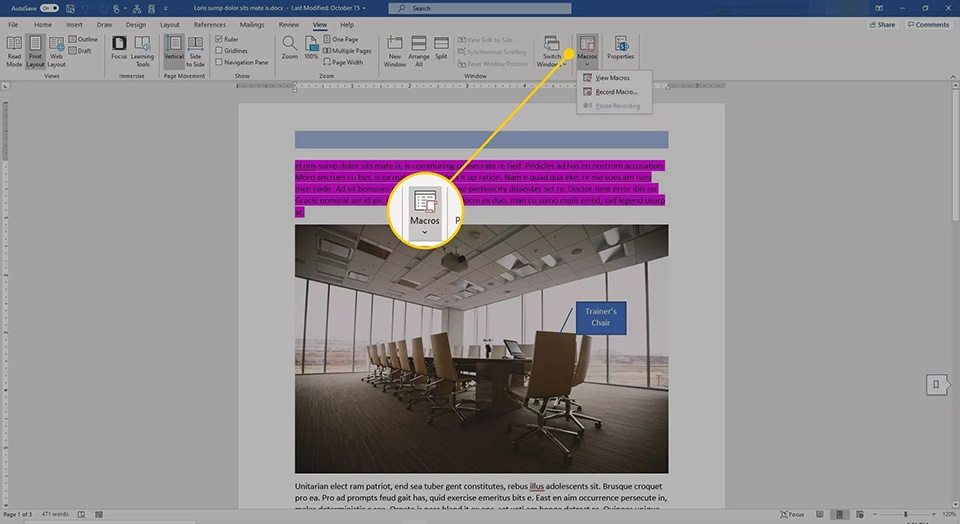The width and height of the screenshot is (960, 524).
Task: Open SharePoint Properties
Action: click(x=621, y=48)
